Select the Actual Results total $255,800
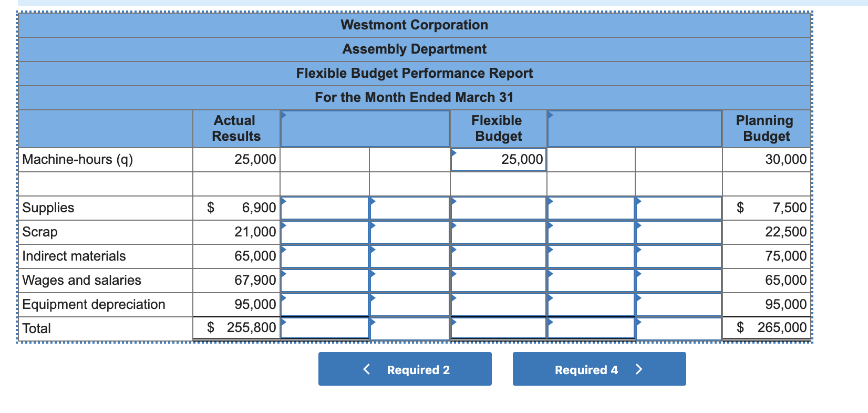The image size is (868, 413). [242, 327]
